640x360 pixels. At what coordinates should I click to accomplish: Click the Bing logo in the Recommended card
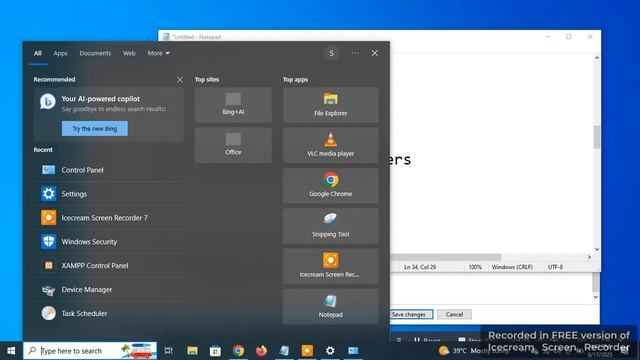tap(48, 101)
